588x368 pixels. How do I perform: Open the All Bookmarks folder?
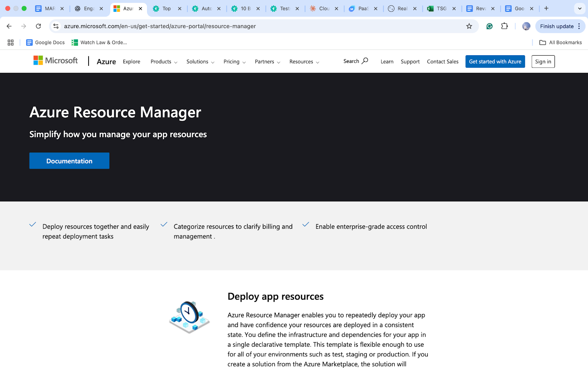(x=560, y=43)
